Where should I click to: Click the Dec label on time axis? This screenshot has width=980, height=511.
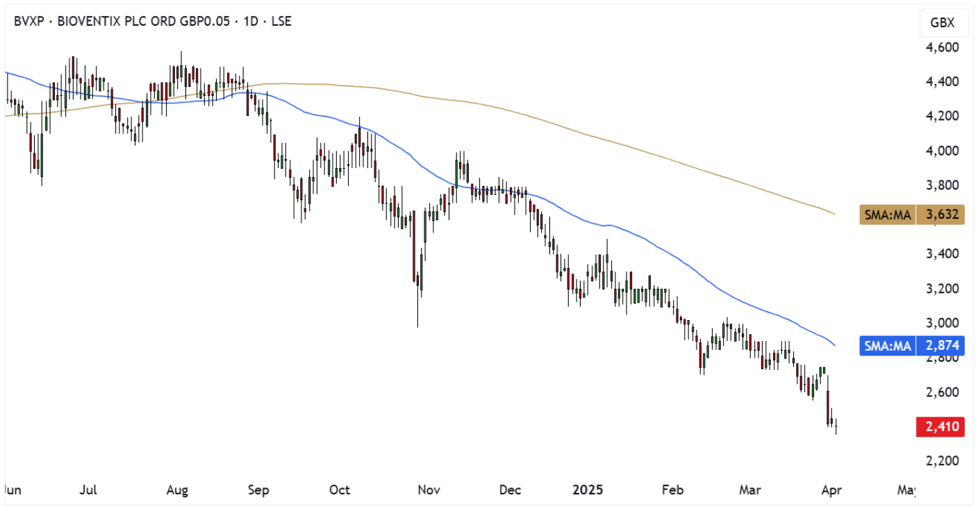point(510,490)
